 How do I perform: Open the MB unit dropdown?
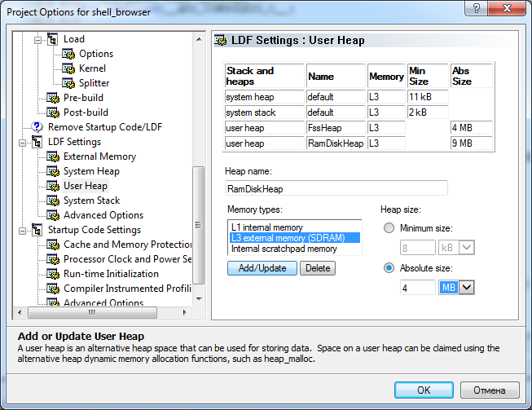coord(467,287)
